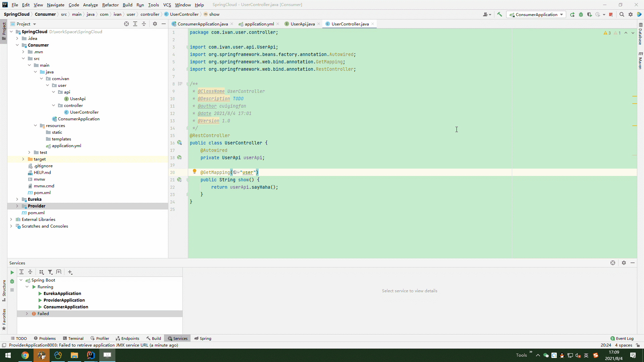Image resolution: width=644 pixels, height=362 pixels.
Task: Stop the running applications with the red stop icon
Action: coord(611,14)
